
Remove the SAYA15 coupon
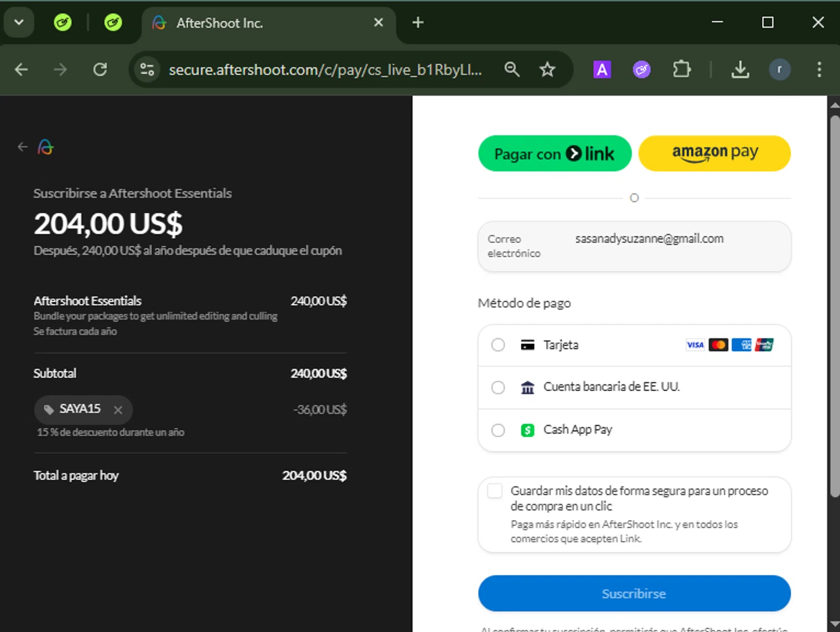(118, 410)
